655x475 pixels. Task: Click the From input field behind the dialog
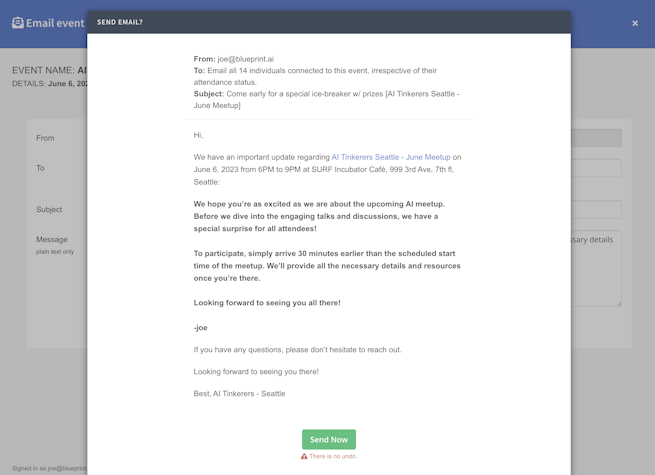tap(596, 138)
